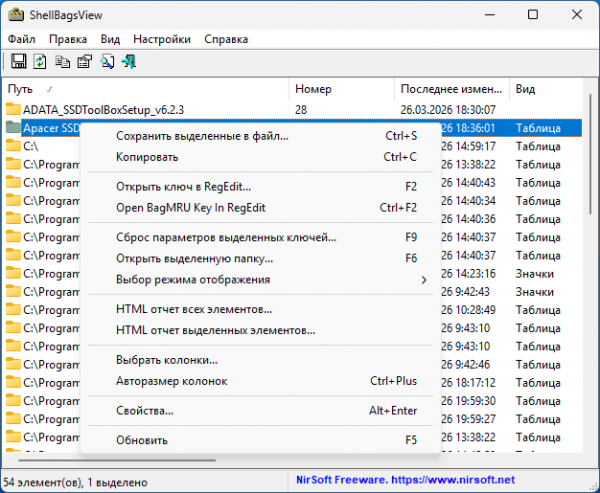Click the Refresh toolbar icon
Image resolution: width=600 pixels, height=493 pixels.
[40, 61]
